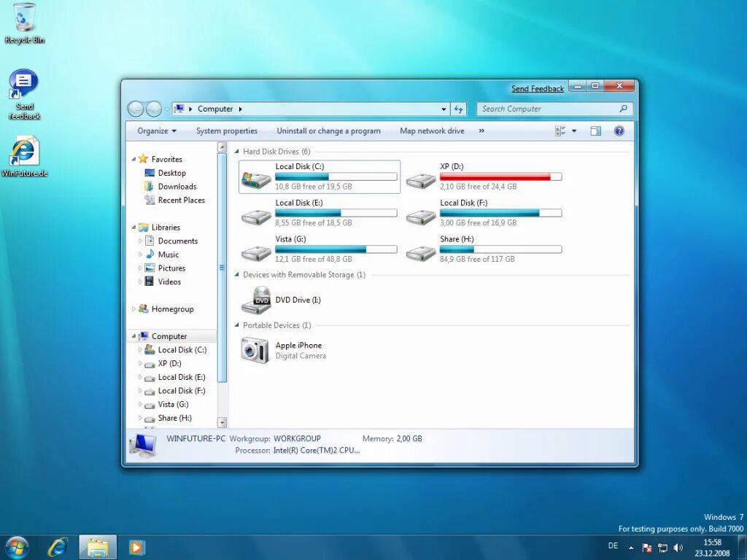Click the refresh icon beside address bar
This screenshot has height=560, width=747.
[458, 109]
